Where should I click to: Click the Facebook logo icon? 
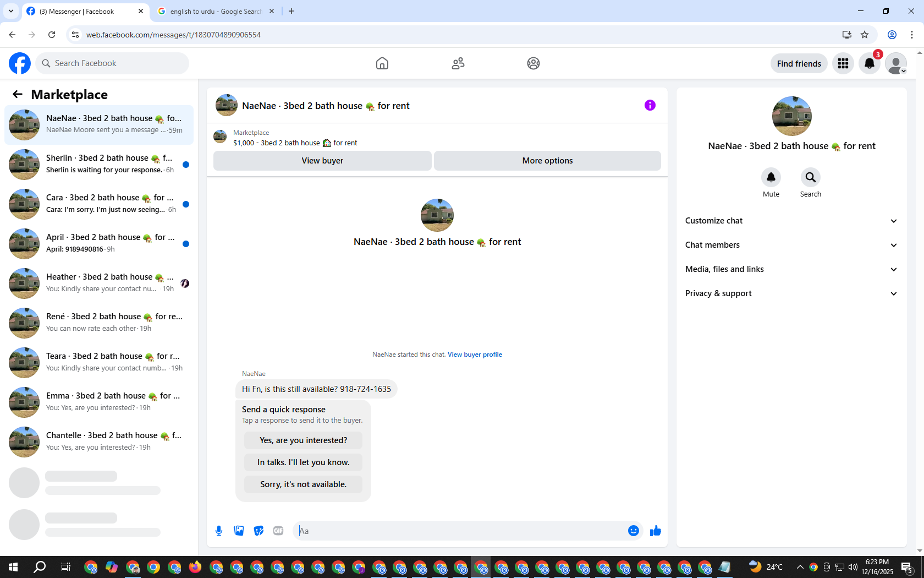point(20,63)
